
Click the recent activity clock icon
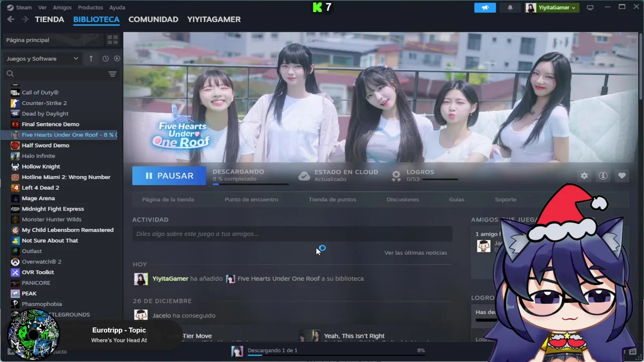[106, 58]
